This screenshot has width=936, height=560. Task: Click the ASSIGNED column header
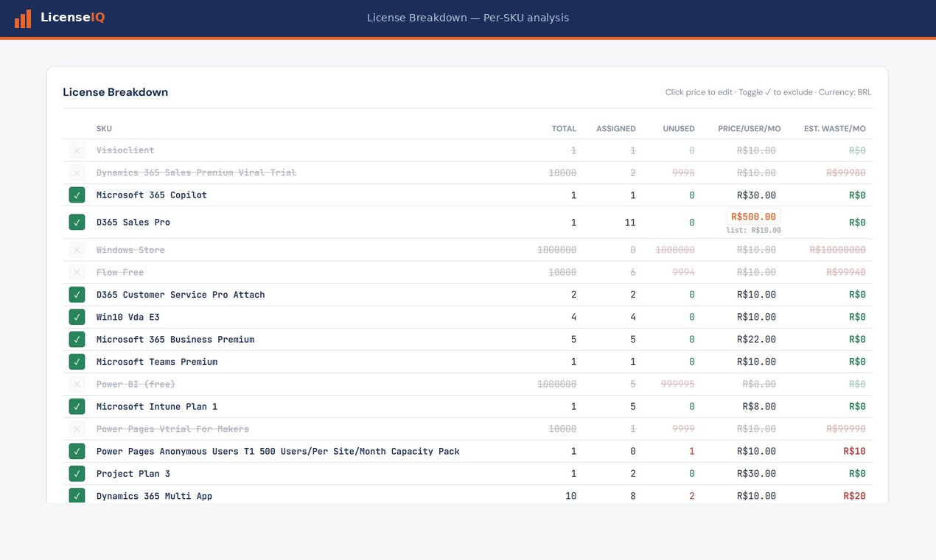click(x=616, y=128)
